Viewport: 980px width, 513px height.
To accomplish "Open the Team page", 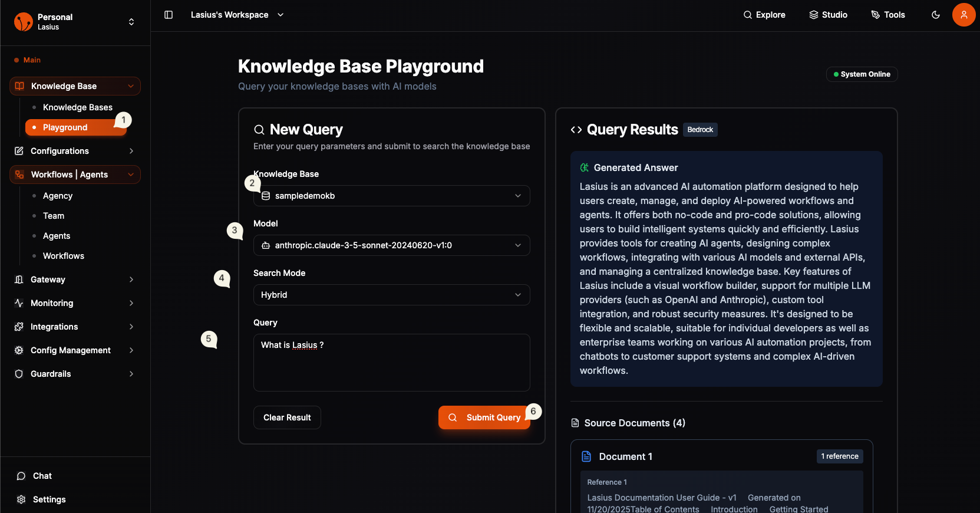I will [x=54, y=216].
